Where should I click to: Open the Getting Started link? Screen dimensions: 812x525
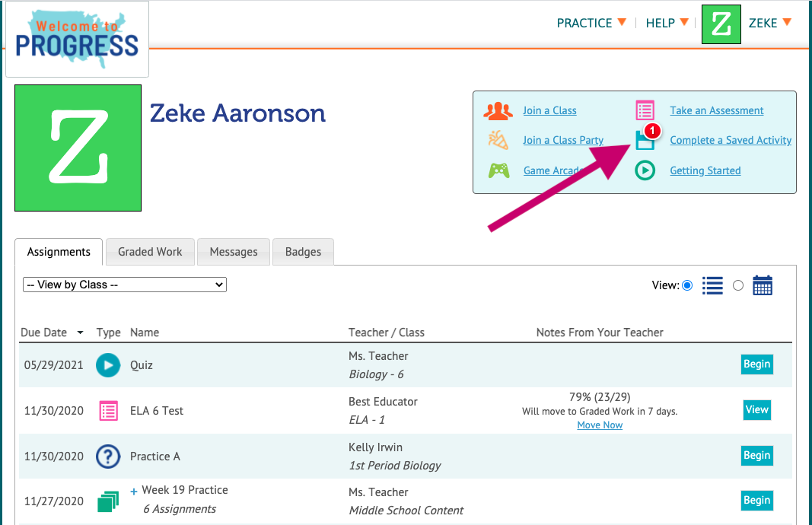(705, 170)
